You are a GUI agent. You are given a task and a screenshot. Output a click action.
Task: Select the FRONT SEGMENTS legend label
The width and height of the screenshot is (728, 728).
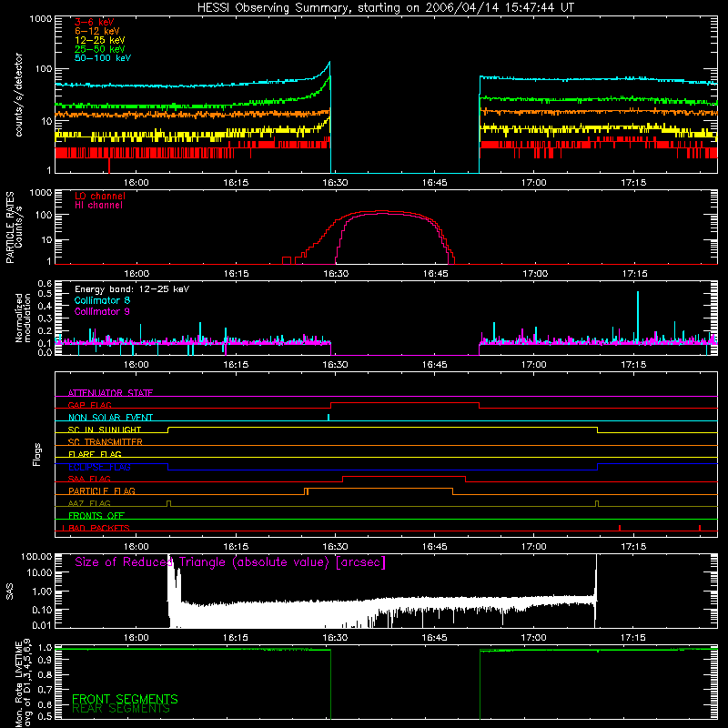(125, 699)
